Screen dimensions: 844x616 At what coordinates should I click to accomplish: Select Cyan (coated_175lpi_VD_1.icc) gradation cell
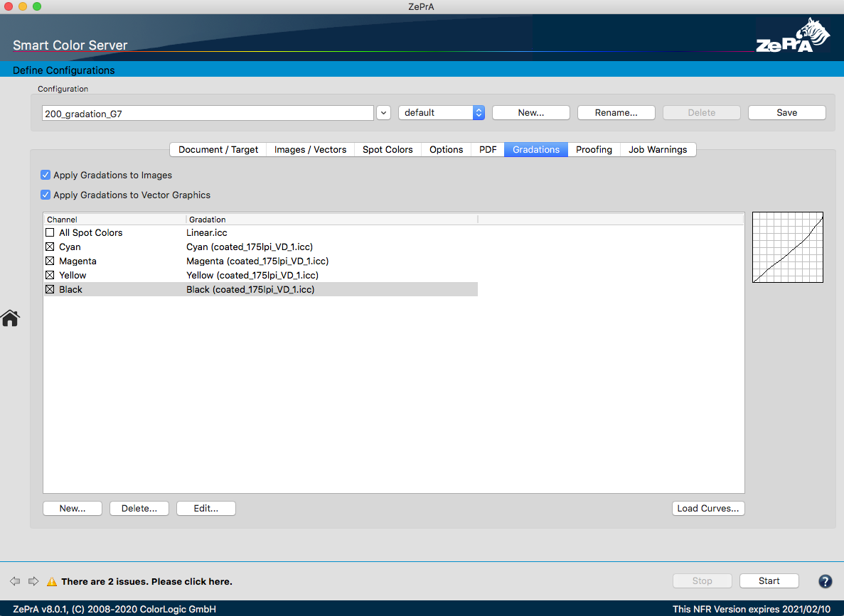click(249, 247)
